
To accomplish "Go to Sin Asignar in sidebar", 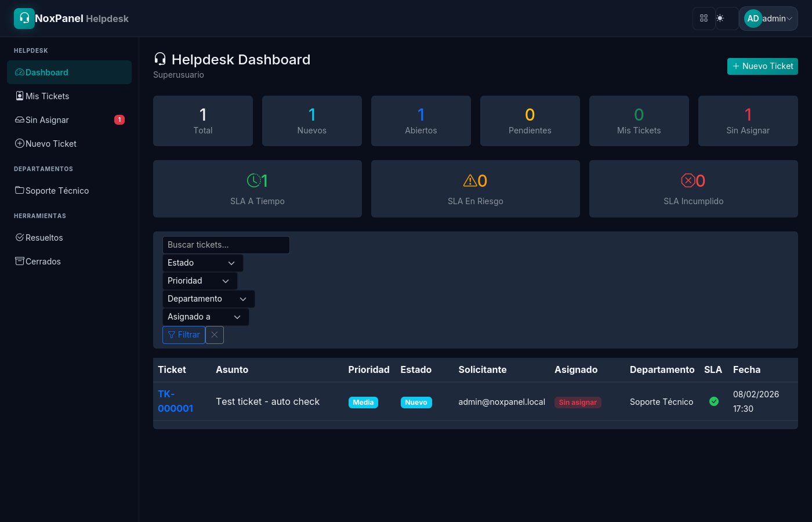I will click(x=47, y=120).
